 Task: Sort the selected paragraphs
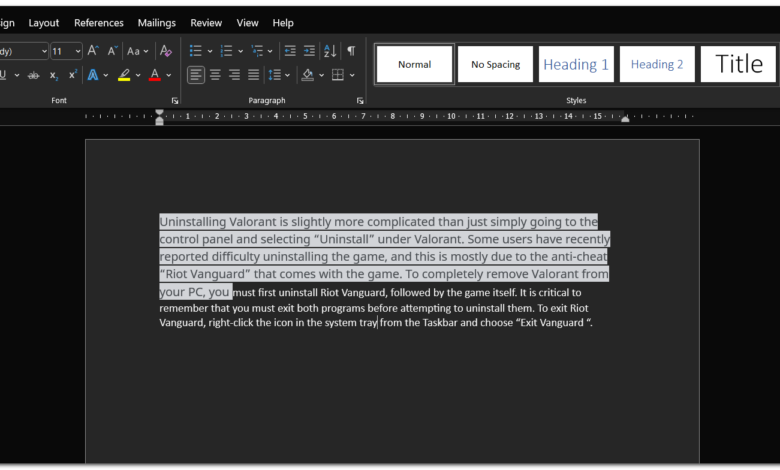331,50
